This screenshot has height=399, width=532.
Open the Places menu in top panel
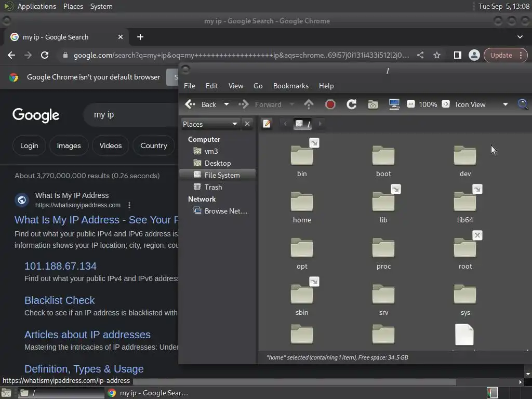point(73,6)
